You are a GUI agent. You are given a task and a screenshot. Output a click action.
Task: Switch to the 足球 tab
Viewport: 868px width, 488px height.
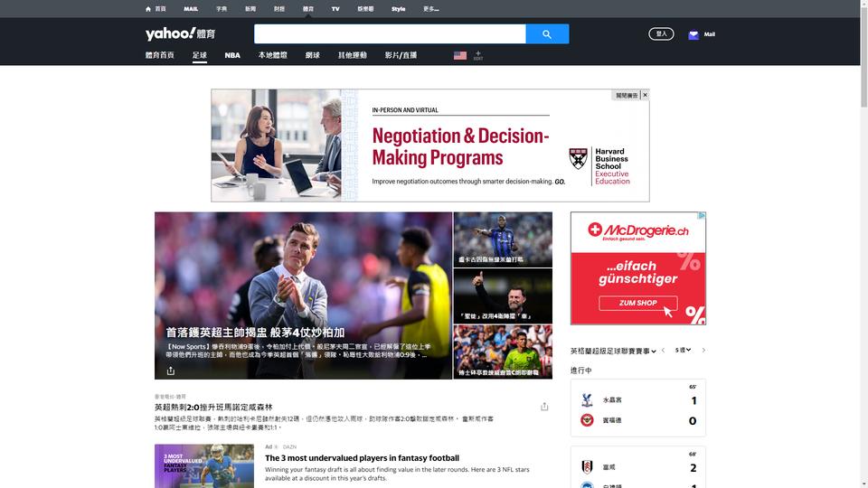(x=199, y=55)
